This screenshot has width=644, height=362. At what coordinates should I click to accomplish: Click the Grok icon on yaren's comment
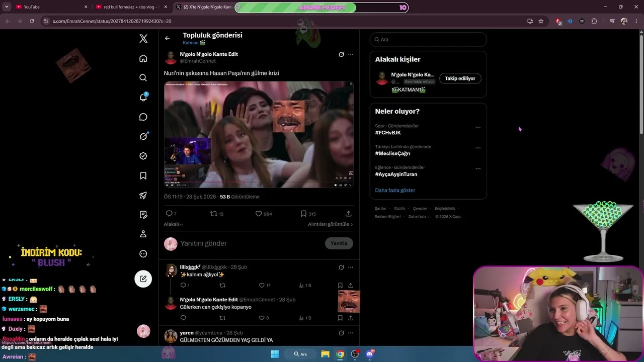341,333
